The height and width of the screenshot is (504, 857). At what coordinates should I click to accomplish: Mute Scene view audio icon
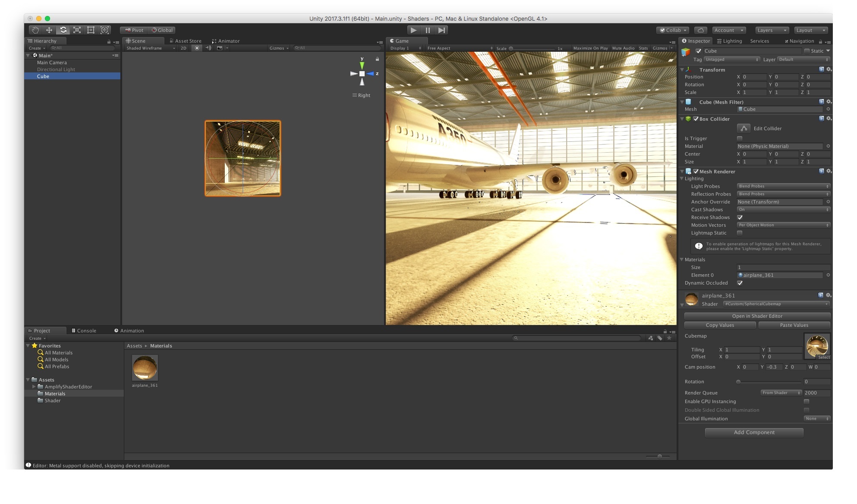pos(208,48)
